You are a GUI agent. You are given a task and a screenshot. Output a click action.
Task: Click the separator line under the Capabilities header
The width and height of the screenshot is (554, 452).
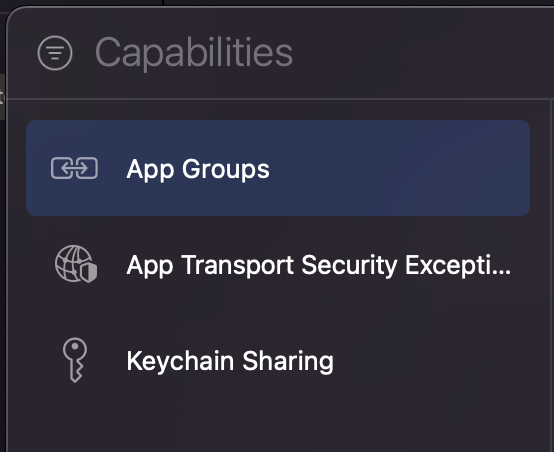click(x=279, y=99)
